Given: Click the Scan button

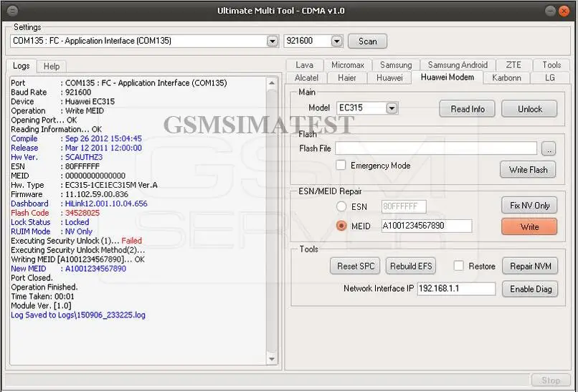Looking at the screenshot, I should pyautogui.click(x=367, y=41).
